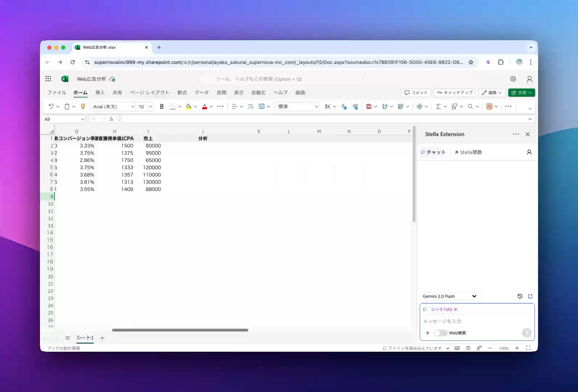
Task: Expand the A9 name box dropdown
Action: (x=82, y=119)
